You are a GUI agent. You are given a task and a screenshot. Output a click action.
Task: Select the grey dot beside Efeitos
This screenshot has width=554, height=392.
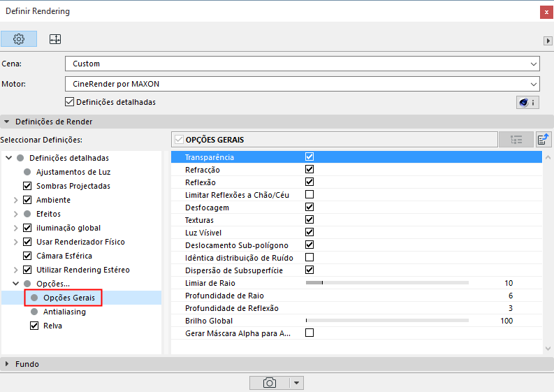tap(27, 214)
